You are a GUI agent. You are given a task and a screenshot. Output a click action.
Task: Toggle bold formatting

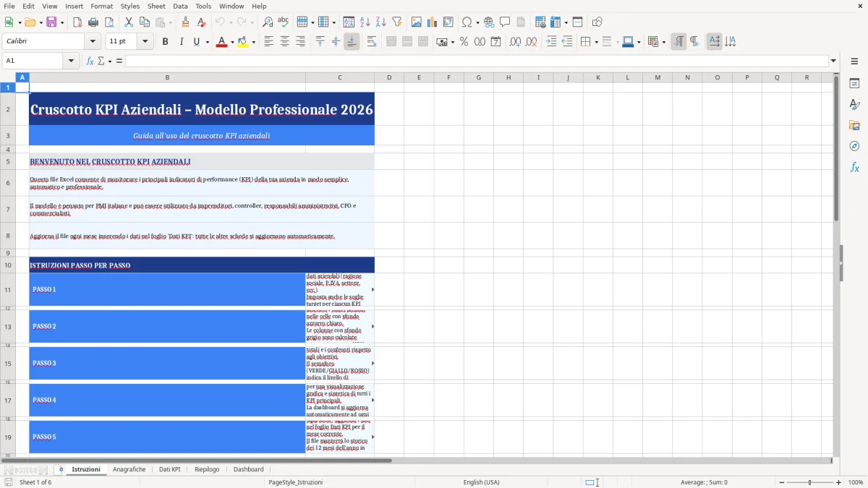(x=165, y=42)
